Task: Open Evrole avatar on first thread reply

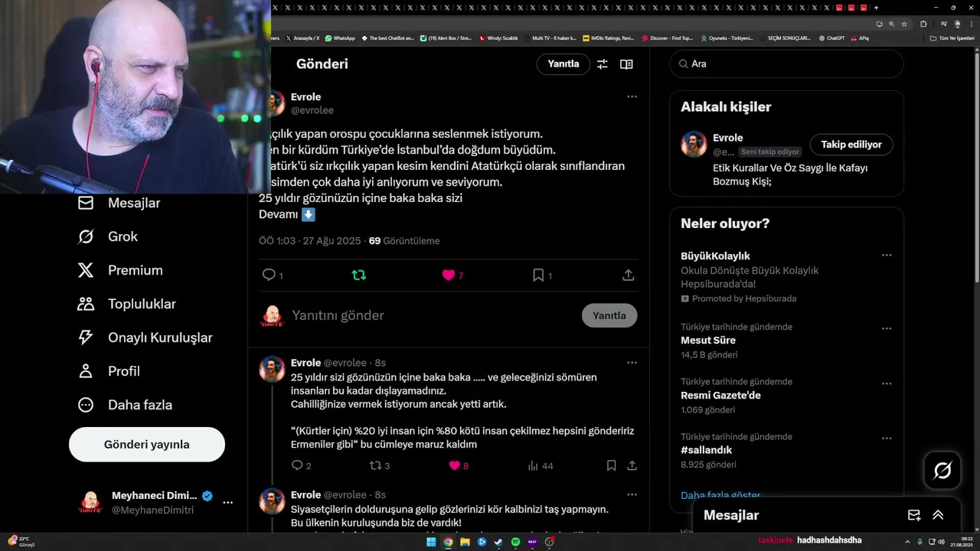Action: coord(272,369)
